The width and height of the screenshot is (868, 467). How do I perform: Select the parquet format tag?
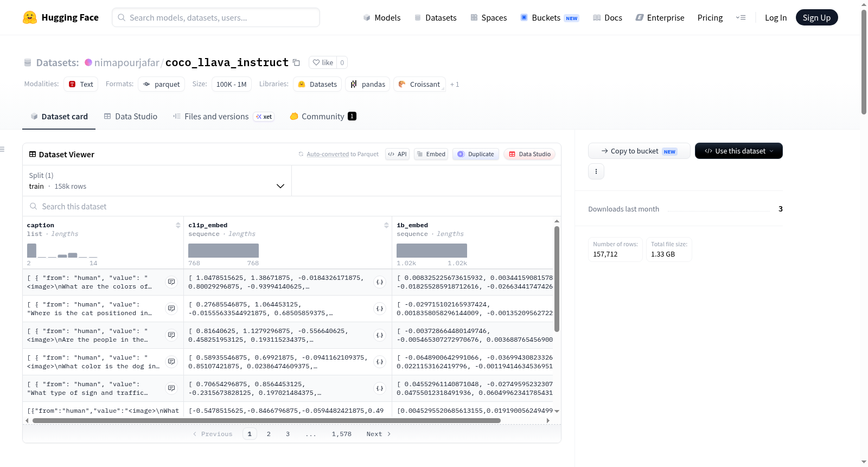[x=162, y=84]
